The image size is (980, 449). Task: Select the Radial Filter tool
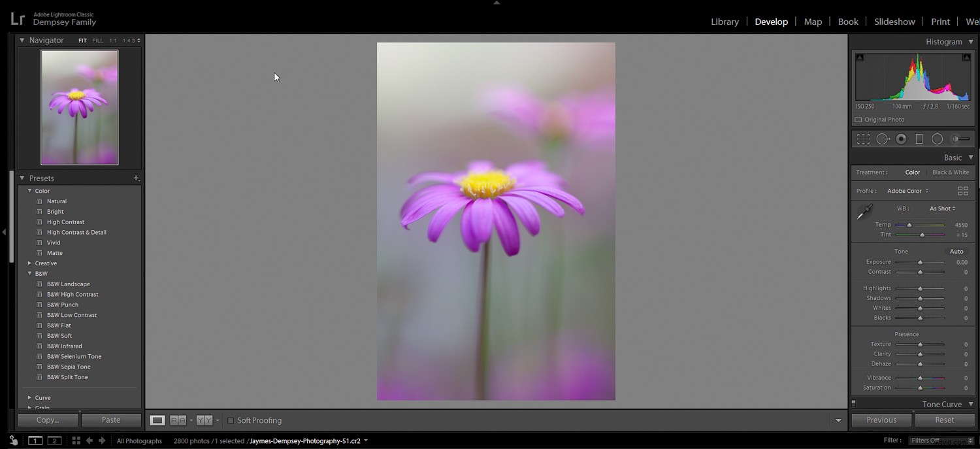pyautogui.click(x=937, y=139)
